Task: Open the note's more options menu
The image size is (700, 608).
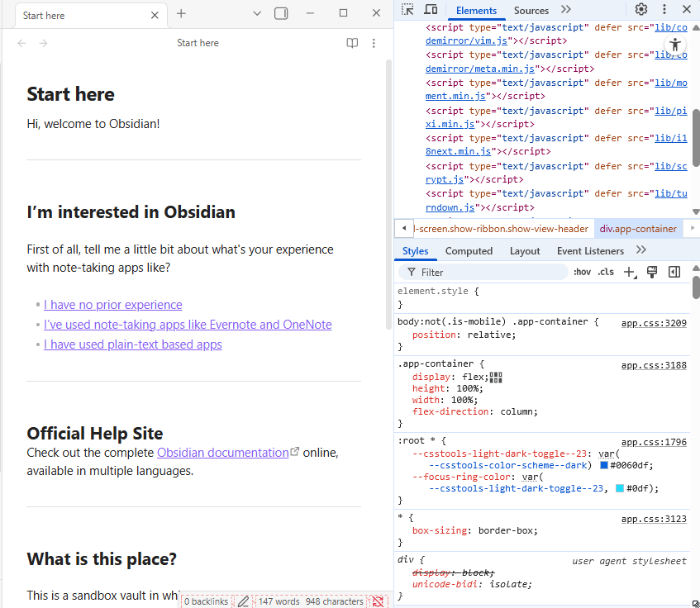Action: click(374, 43)
